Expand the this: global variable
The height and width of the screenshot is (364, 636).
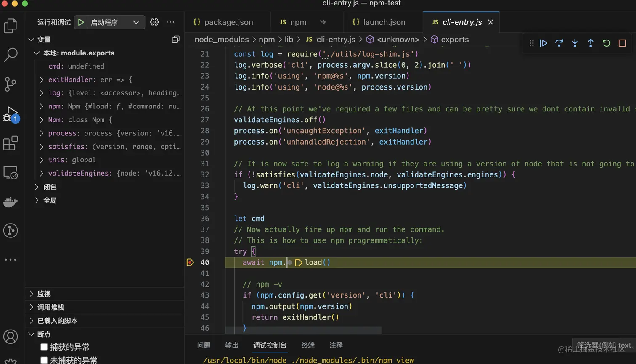pyautogui.click(x=41, y=160)
